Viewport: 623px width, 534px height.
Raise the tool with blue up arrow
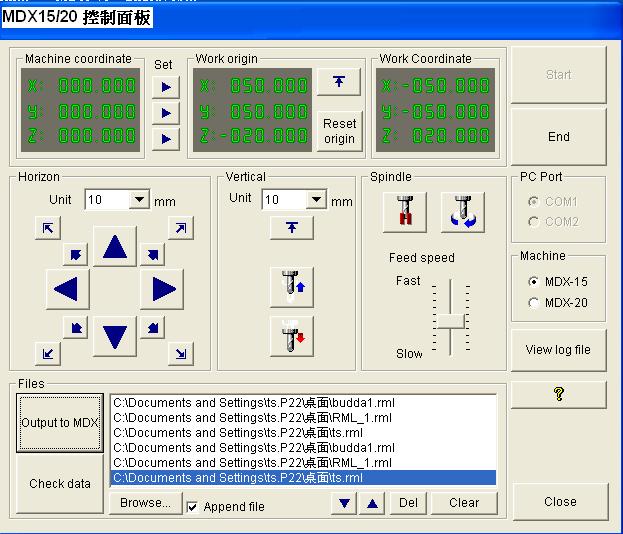point(292,287)
